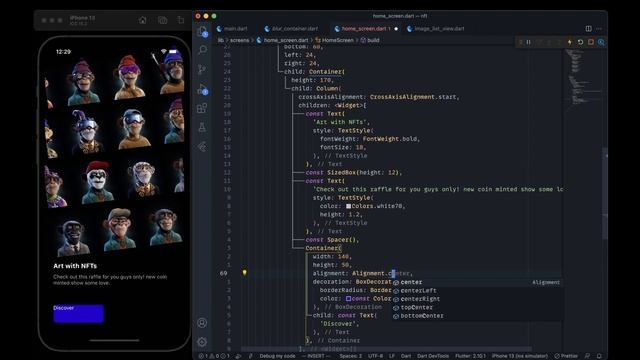Open the Testing flask view
The image size is (640, 360).
click(x=202, y=127)
